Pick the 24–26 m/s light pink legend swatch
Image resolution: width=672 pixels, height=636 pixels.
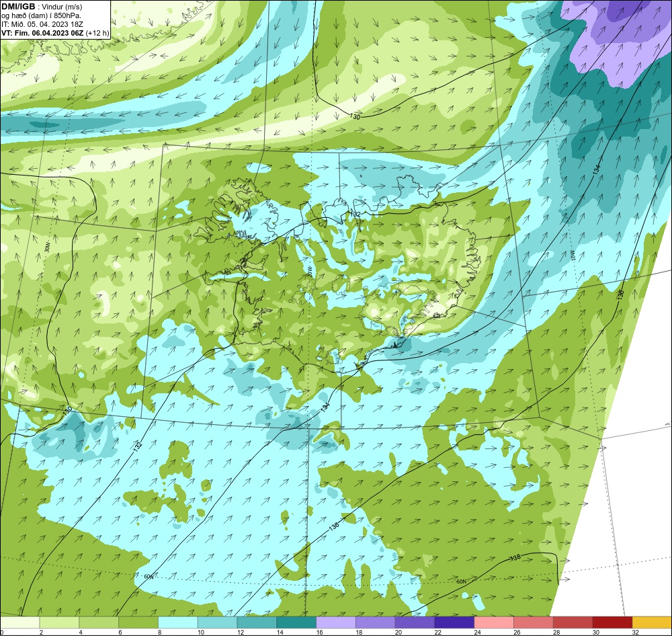(x=494, y=623)
